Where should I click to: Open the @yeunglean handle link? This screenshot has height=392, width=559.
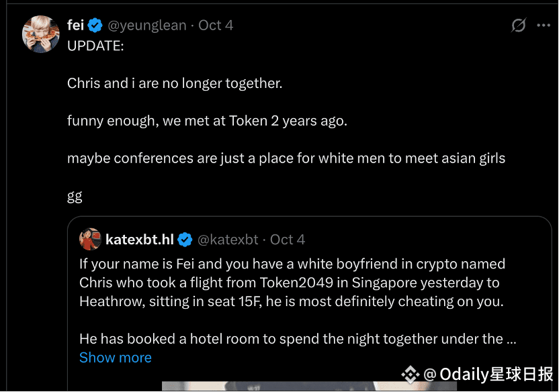[147, 26]
